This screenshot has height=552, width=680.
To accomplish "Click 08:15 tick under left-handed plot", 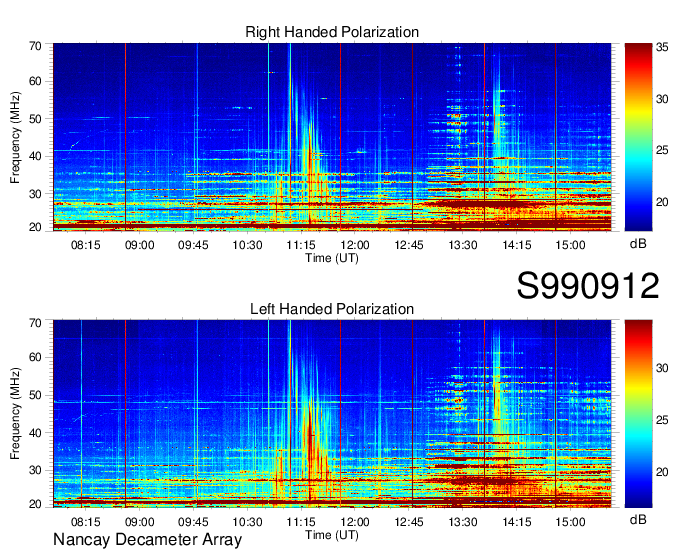I will [85, 522].
